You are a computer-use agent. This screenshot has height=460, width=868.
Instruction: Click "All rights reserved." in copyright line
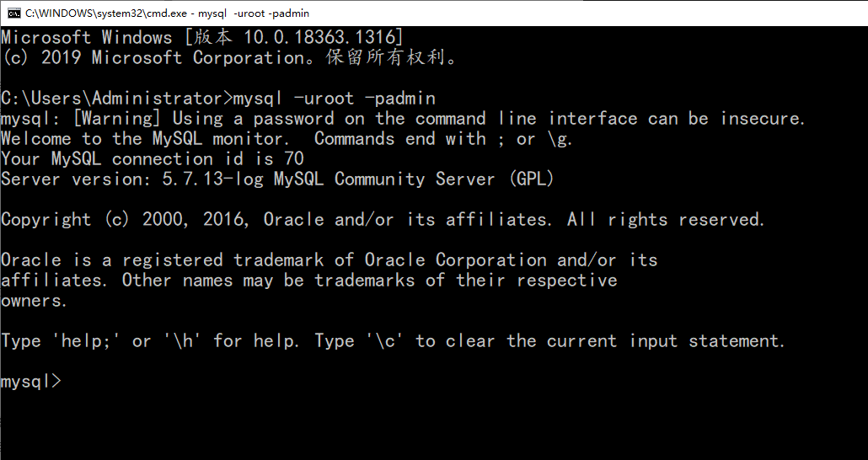point(666,220)
